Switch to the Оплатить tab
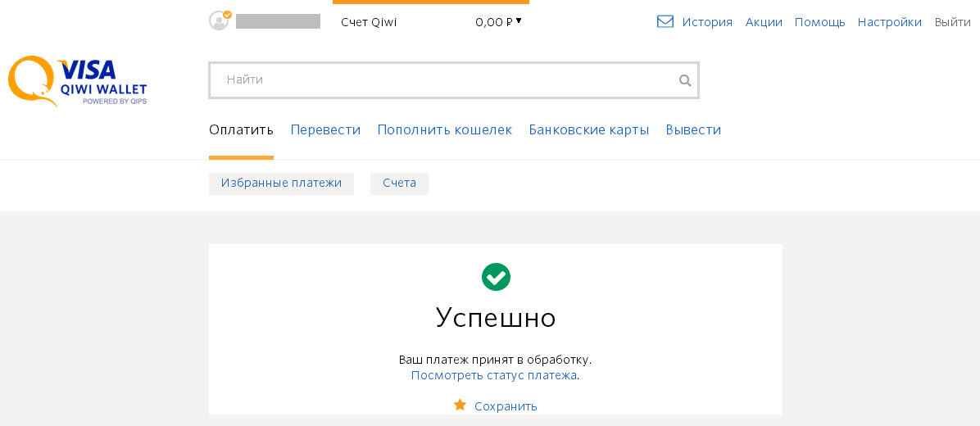 tap(241, 129)
